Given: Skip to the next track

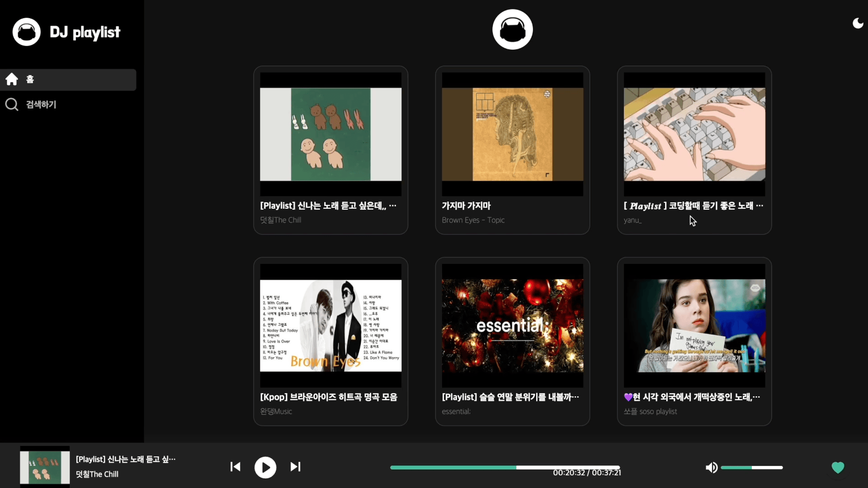Looking at the screenshot, I should point(295,467).
